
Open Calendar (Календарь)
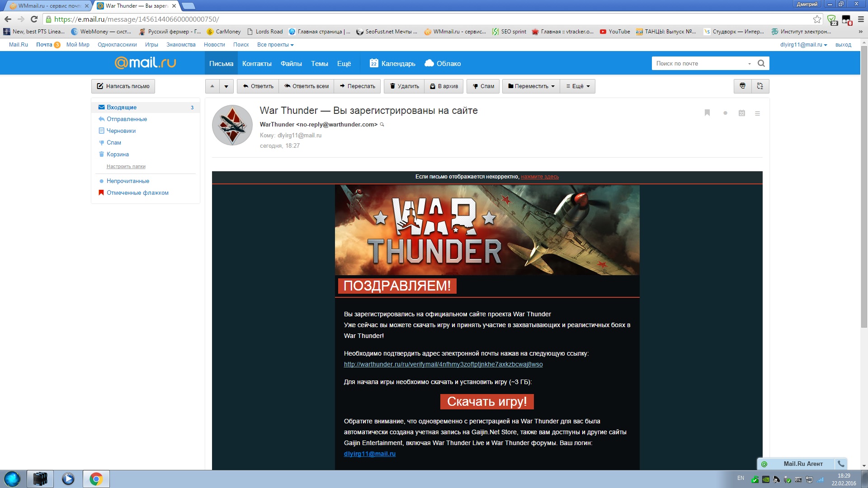coord(392,63)
